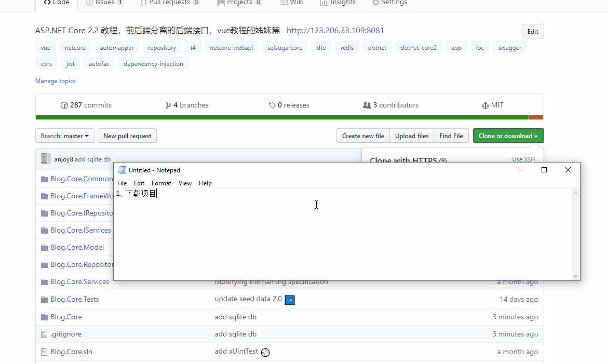Open the File menu in Notepad
Screen dimensions: 607x364
point(122,183)
